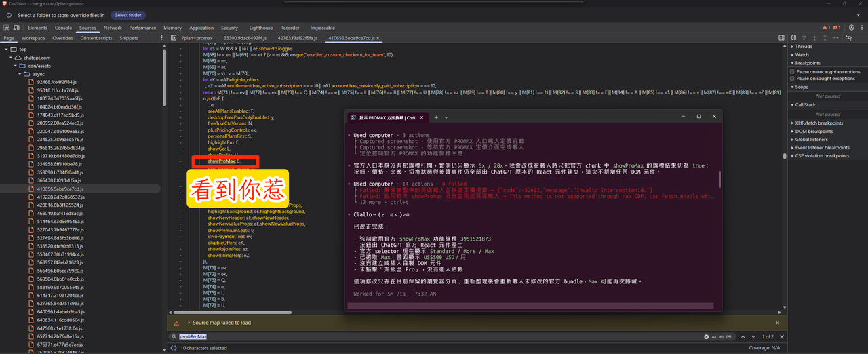The height and width of the screenshot is (354, 868).
Task: Collapse the chatgpt.com tree node
Action: coord(12,58)
